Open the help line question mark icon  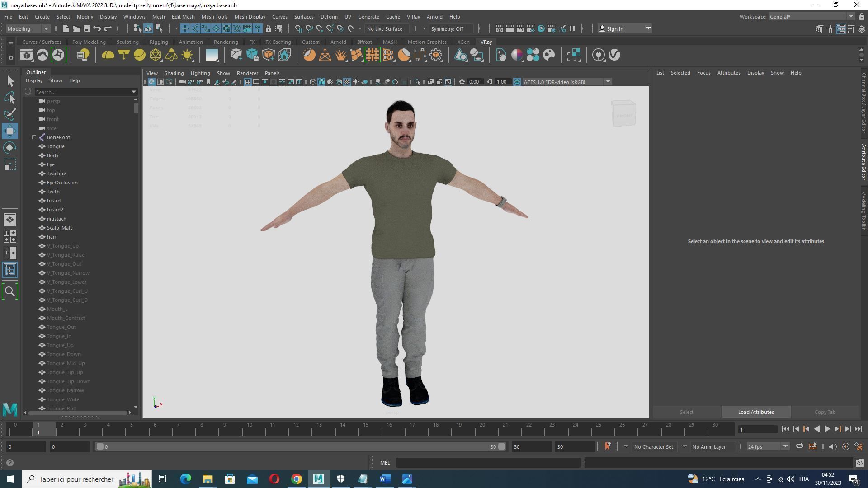click(x=10, y=463)
